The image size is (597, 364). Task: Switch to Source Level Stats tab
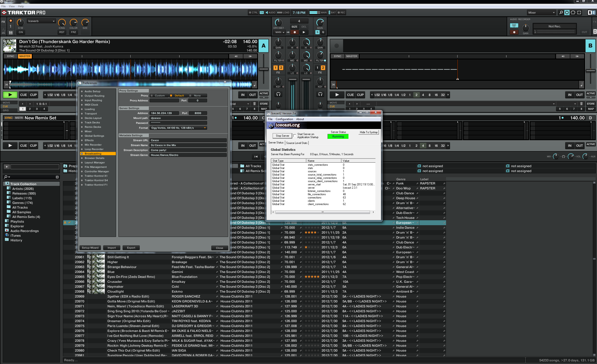[297, 143]
